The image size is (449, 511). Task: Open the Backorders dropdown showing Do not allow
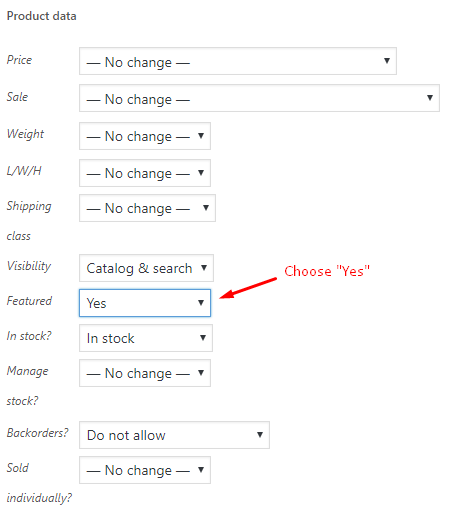[x=174, y=435]
